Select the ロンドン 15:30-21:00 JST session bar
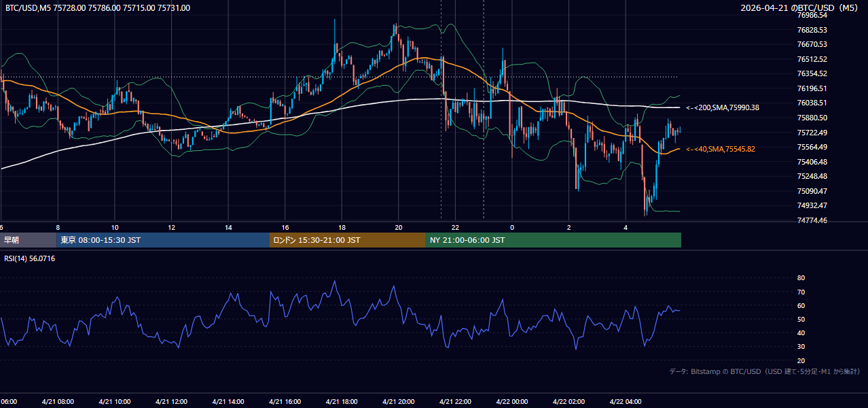Screen dimensions: 868x408 coord(348,240)
